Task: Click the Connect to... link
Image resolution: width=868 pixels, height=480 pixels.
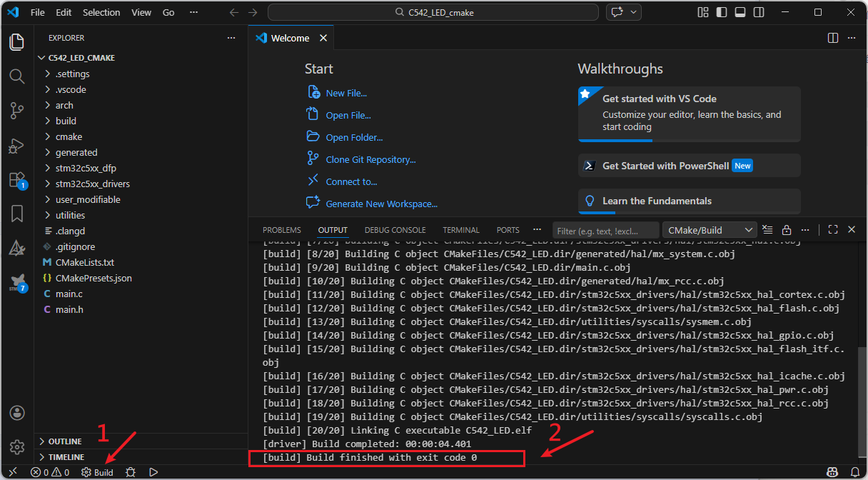Action: point(351,181)
